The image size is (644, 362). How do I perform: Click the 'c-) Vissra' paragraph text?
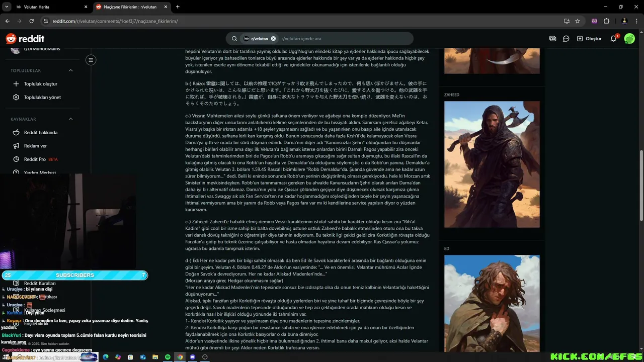click(307, 162)
